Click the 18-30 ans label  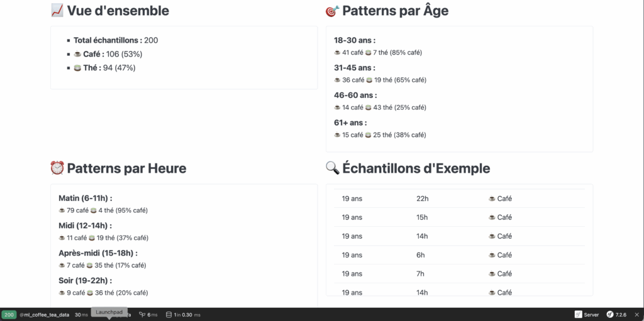(355, 40)
